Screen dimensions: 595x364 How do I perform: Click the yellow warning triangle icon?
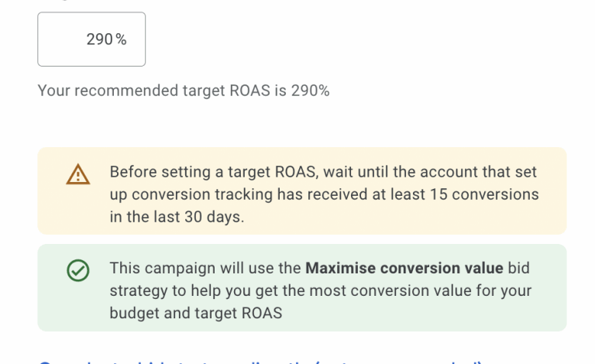pos(78,175)
